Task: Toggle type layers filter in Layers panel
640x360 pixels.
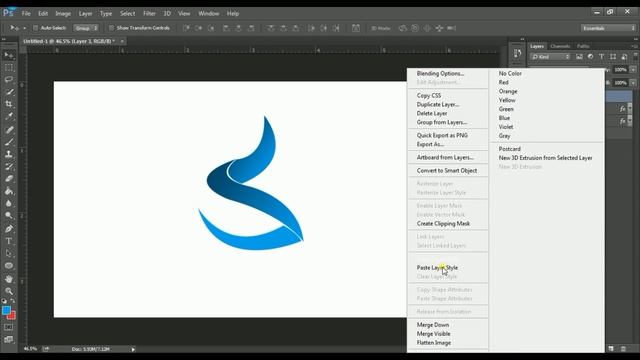Action: tap(601, 57)
